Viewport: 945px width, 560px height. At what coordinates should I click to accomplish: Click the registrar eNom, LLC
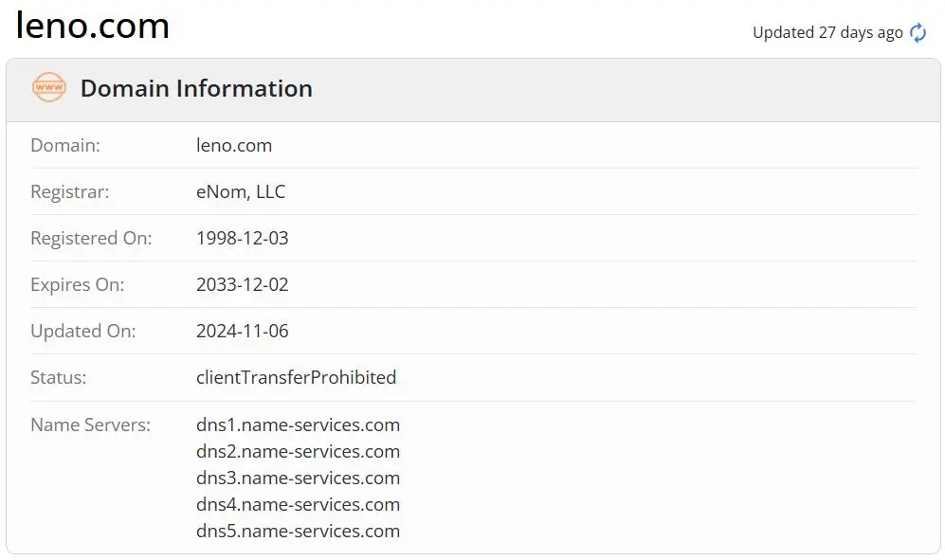tap(241, 191)
